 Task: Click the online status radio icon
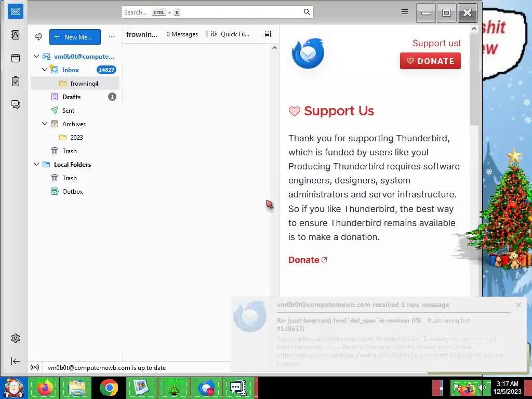click(x=35, y=367)
